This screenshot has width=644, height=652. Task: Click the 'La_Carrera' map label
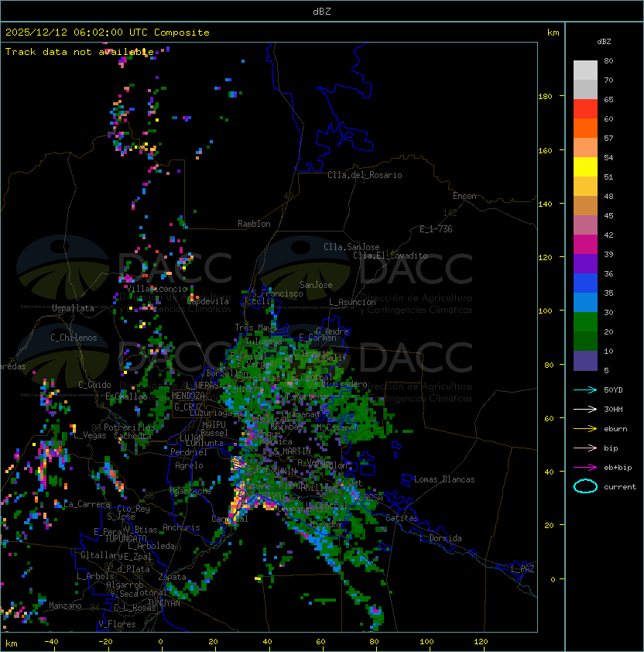point(87,504)
